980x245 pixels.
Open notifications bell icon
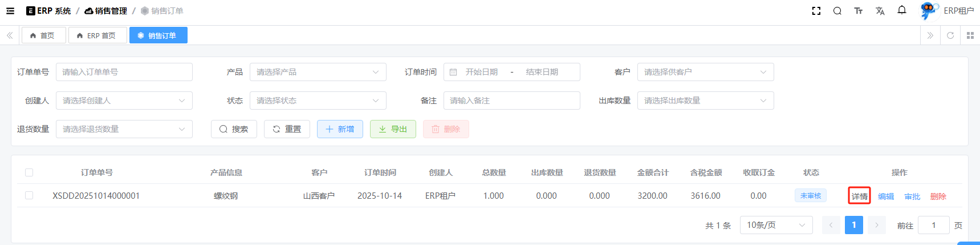point(901,10)
